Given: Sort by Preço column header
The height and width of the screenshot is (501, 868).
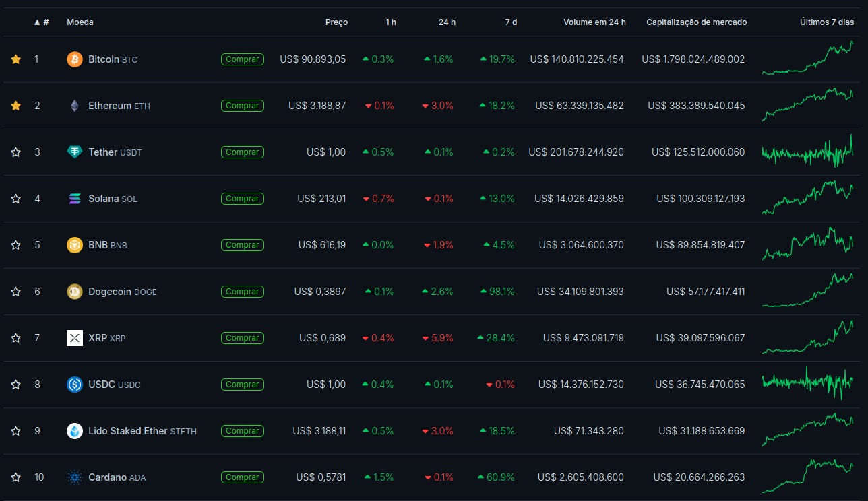Looking at the screenshot, I should click(337, 22).
